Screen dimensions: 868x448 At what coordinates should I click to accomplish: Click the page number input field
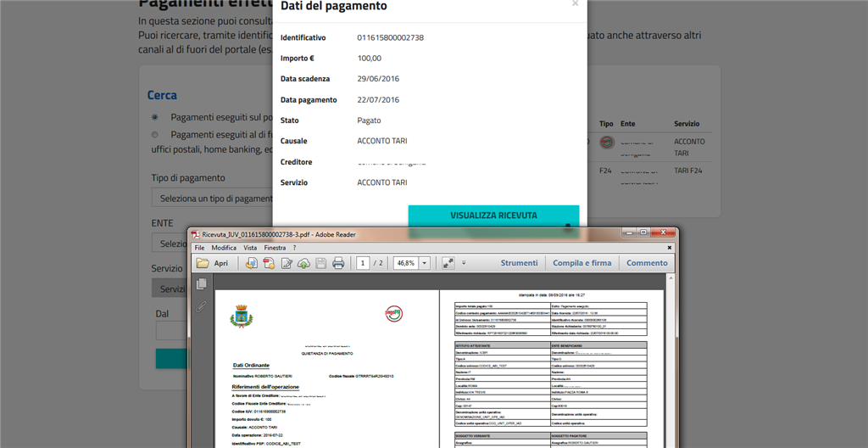click(x=363, y=263)
